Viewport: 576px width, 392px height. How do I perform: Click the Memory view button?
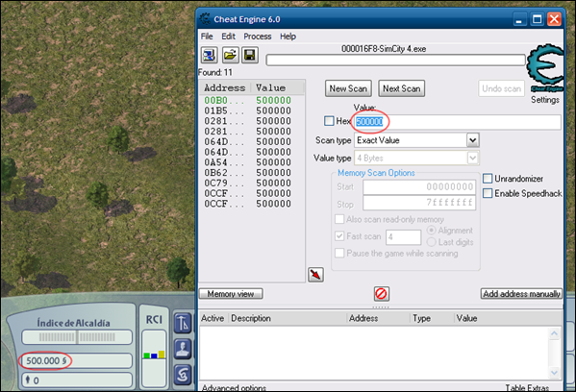(231, 294)
